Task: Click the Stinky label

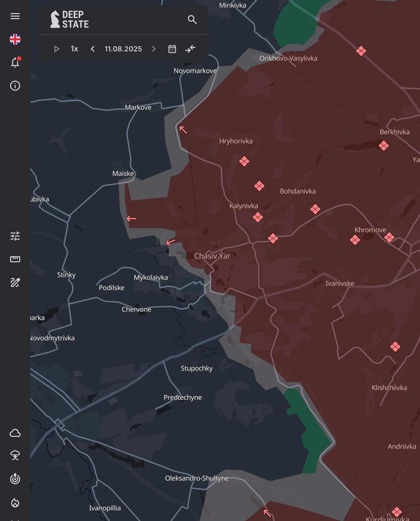Action: pyautogui.click(x=66, y=275)
